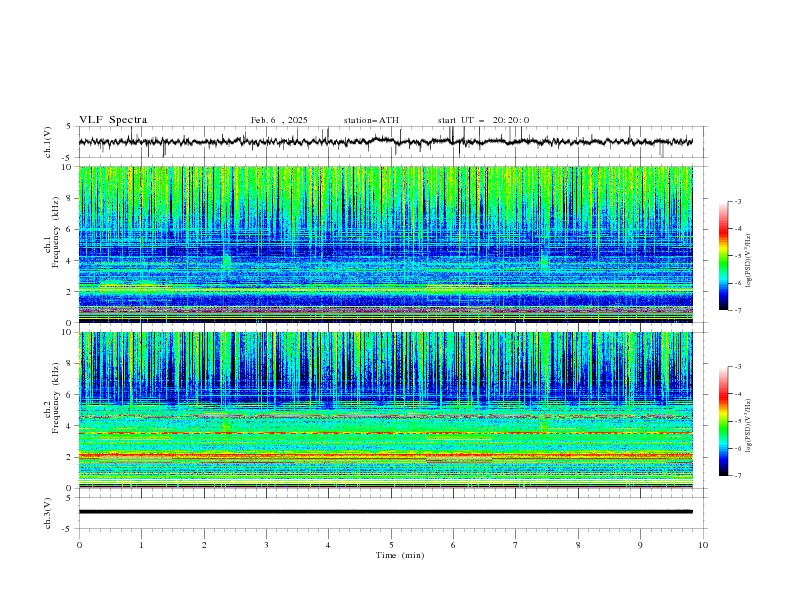The image size is (792, 612).
Task: Click the "6" kHz tick on ch.2 axis
Action: pyautogui.click(x=71, y=395)
